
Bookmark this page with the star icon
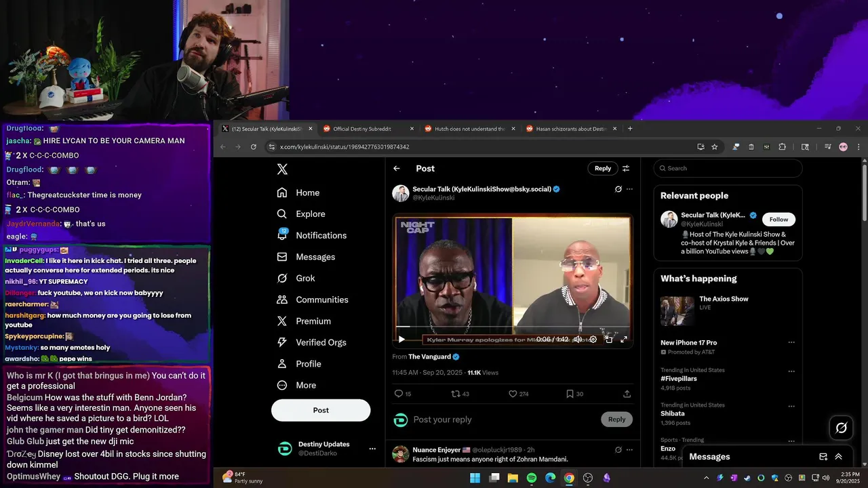[714, 147]
